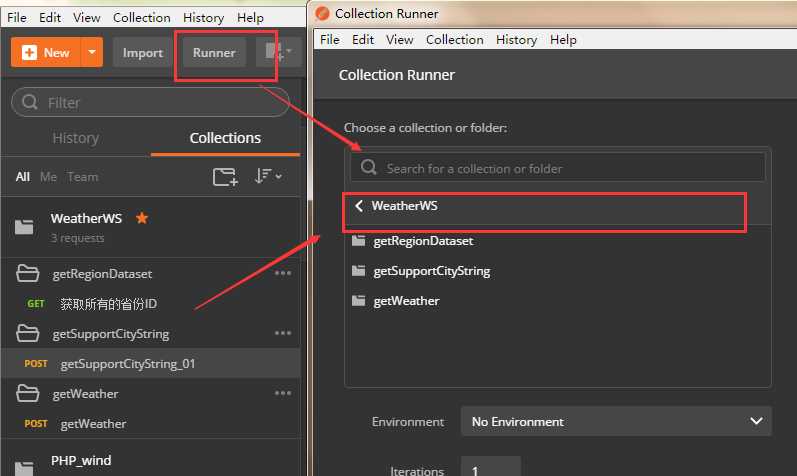Click the magnifier icon in Filter box
797x476 pixels.
[x=30, y=102]
